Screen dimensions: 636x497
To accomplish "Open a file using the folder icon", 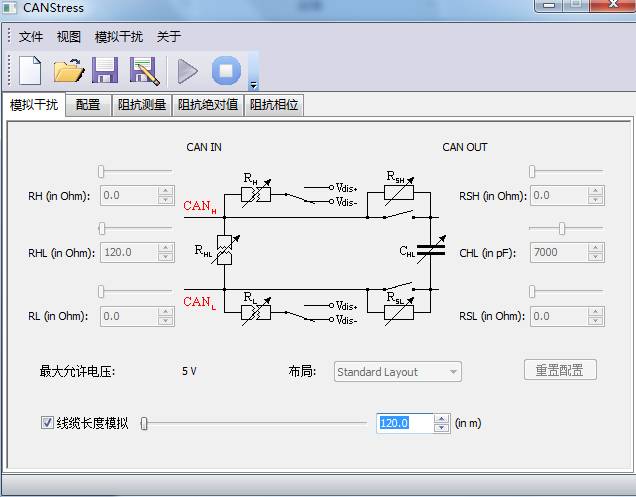I will 68,71.
